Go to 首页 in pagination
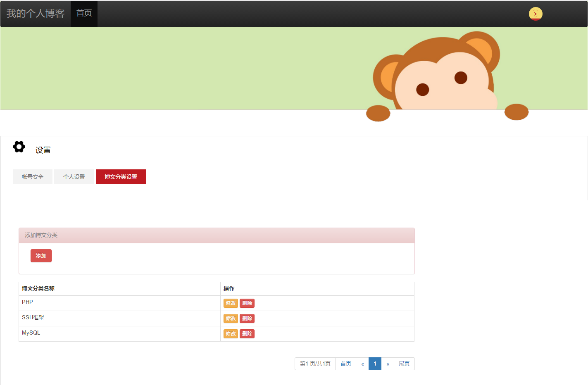Screen dimensions: 588x385 [x=346, y=364]
